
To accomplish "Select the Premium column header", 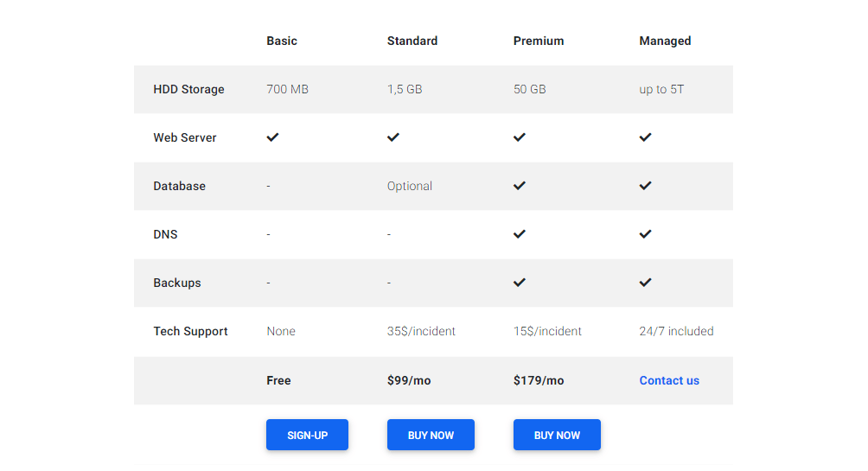I will (x=539, y=41).
